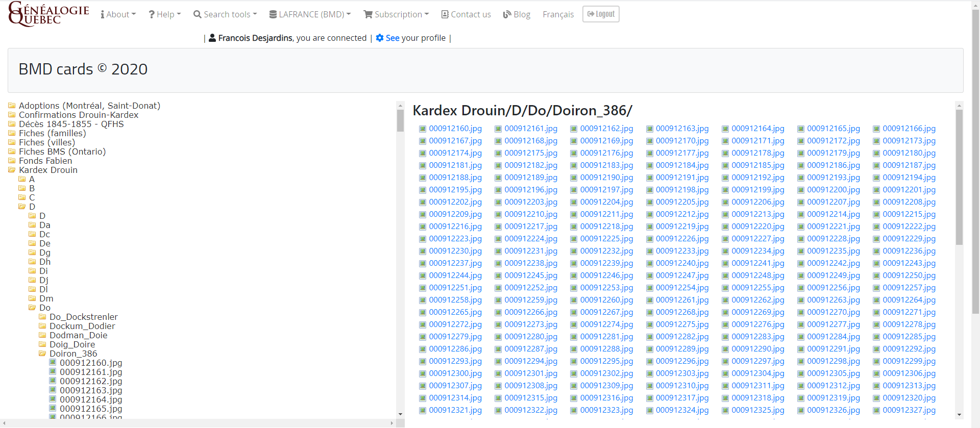Open the Généalogie Québec logo home link

point(49,14)
